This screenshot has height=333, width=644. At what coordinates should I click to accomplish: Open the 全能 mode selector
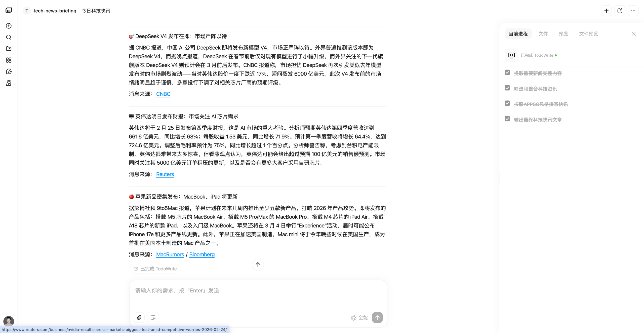coord(359,317)
